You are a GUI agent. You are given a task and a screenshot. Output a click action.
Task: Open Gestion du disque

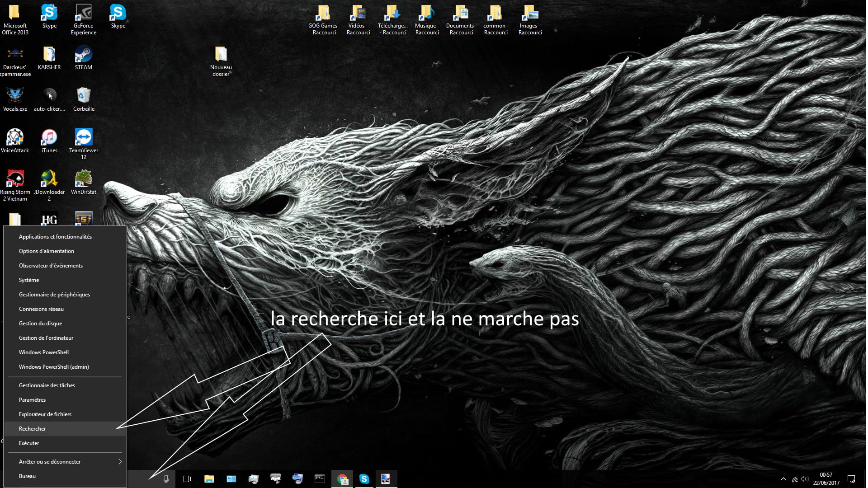pos(65,324)
